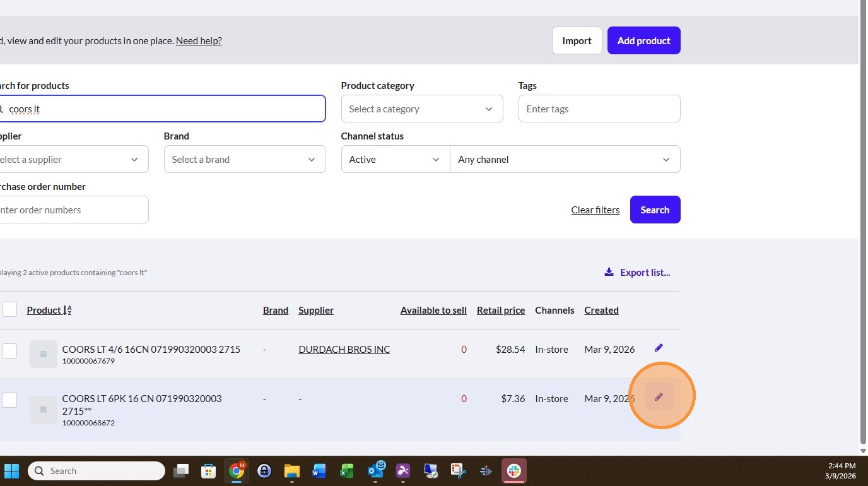Sort by Available to sell column
Viewport: 868px width, 486px height.
[433, 310]
